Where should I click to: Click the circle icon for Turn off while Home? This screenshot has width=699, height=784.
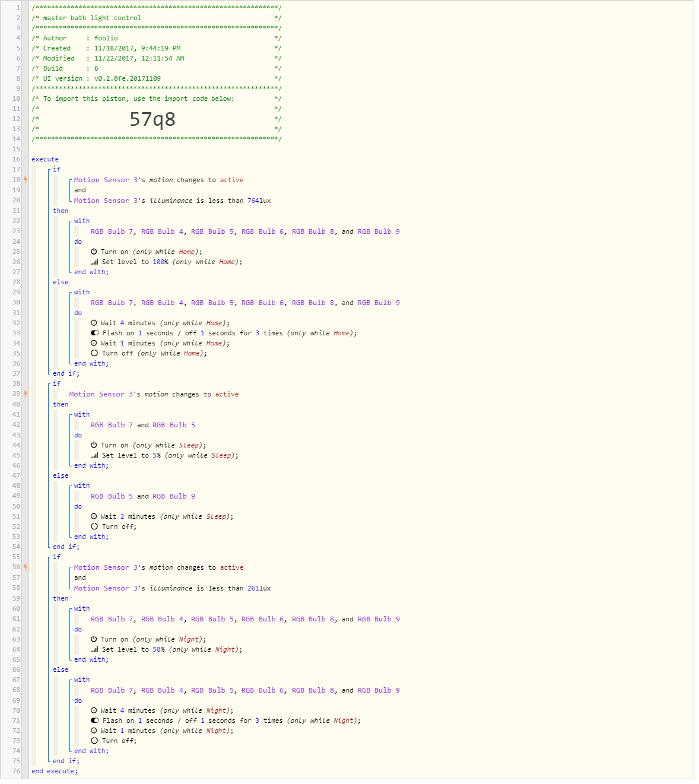(94, 353)
